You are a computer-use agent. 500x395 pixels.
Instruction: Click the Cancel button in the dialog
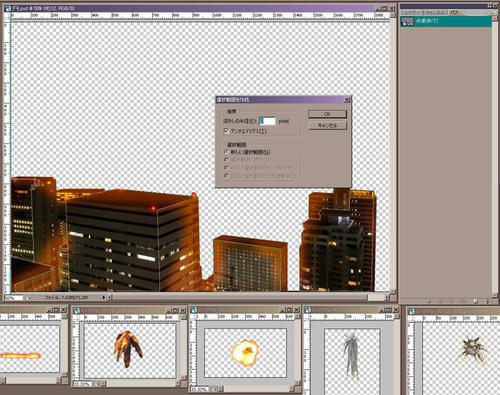(x=327, y=125)
